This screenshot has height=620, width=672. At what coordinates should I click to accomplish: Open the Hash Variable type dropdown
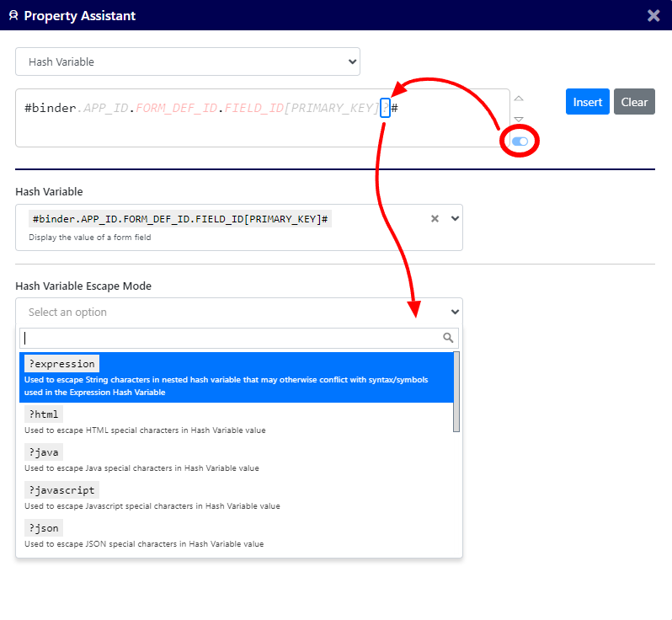point(188,61)
